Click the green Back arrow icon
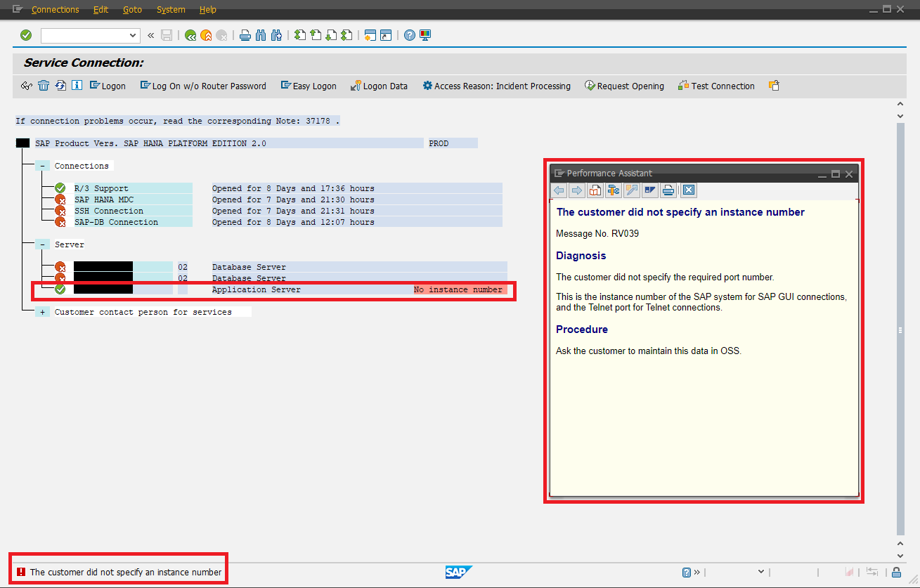 pyautogui.click(x=190, y=35)
